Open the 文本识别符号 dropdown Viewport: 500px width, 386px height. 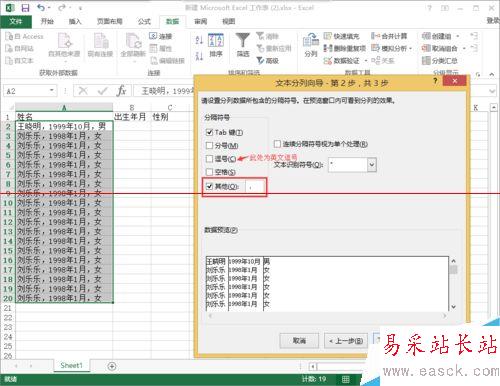pos(372,165)
